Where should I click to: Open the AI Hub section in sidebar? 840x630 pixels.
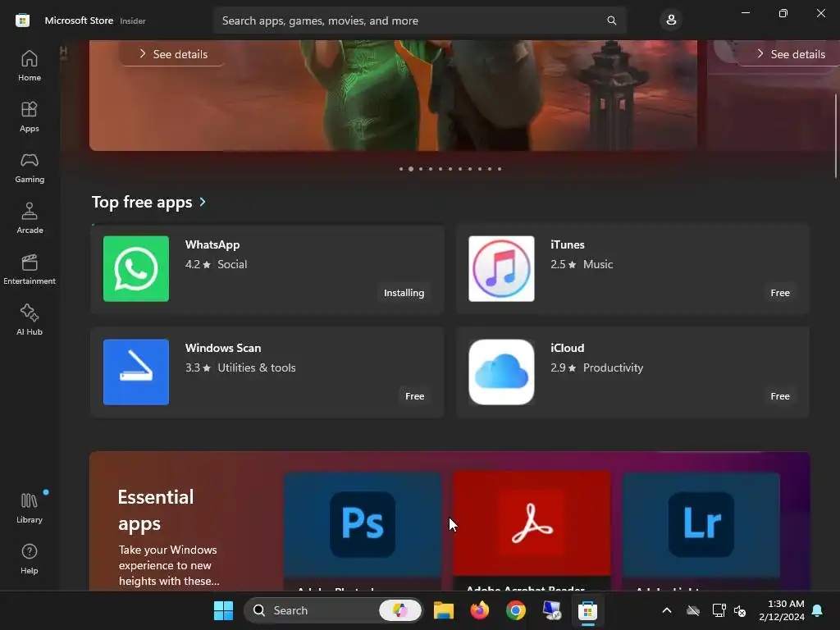point(30,320)
